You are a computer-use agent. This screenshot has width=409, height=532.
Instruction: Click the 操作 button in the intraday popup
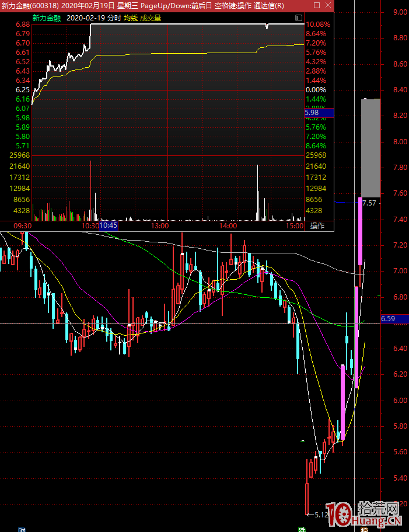pyautogui.click(x=317, y=225)
